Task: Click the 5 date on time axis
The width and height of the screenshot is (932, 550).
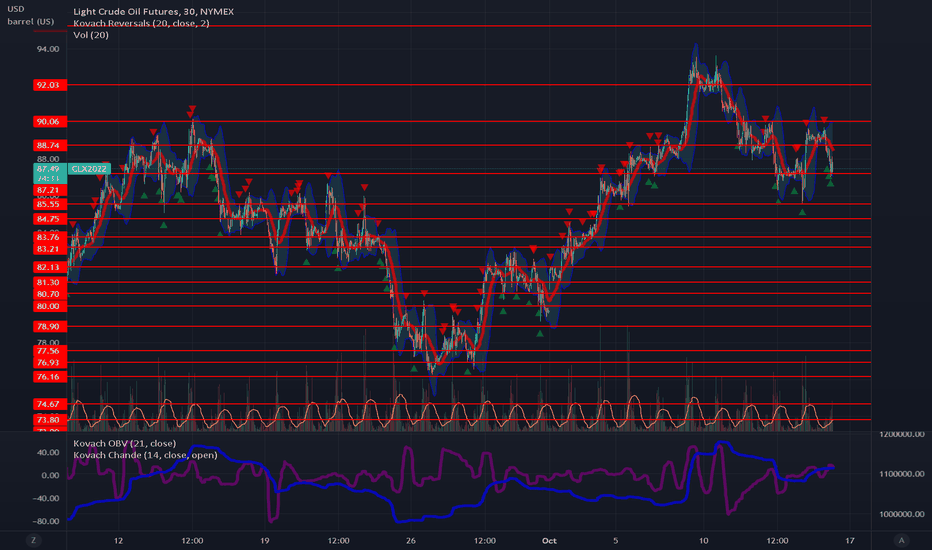Action: pyautogui.click(x=616, y=540)
